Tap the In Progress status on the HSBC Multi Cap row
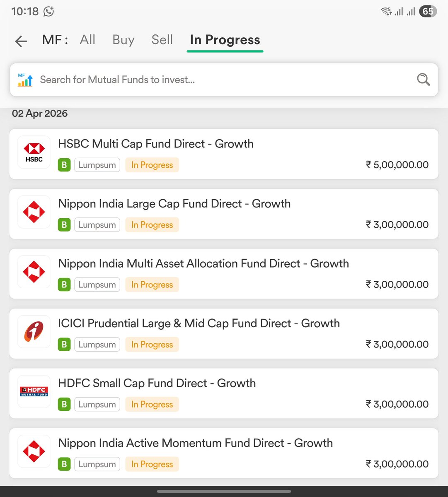 pos(152,165)
